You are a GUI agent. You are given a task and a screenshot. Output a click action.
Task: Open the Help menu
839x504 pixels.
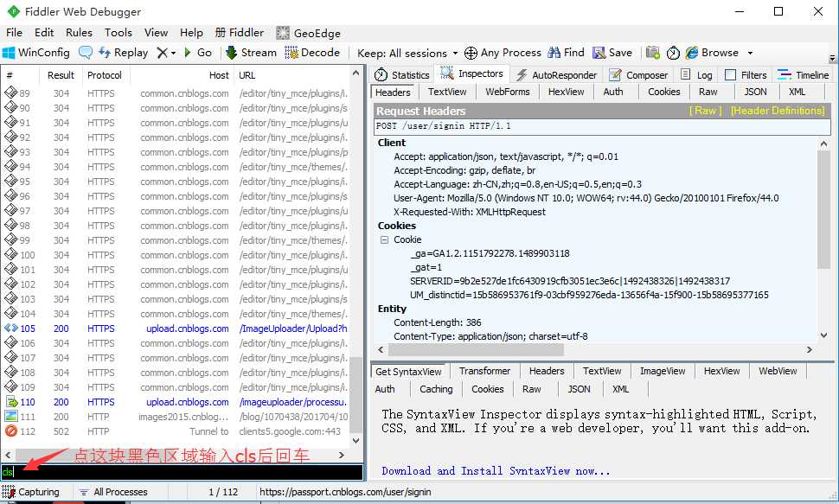191,33
